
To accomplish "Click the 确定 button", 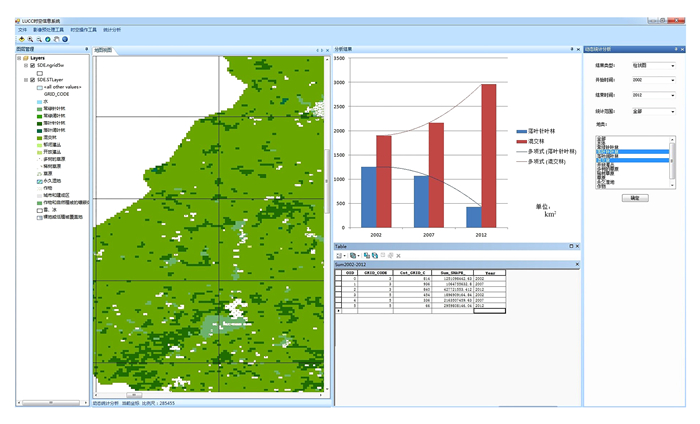I will (x=634, y=198).
